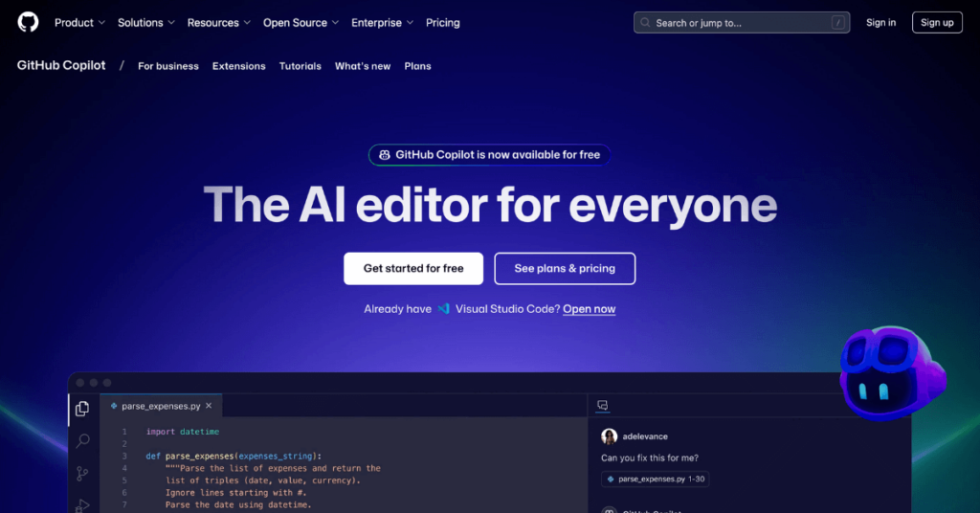Viewport: 980px width, 513px height.
Task: Select the Search magnifier icon in editor sidebar
Action: pyautogui.click(x=82, y=440)
